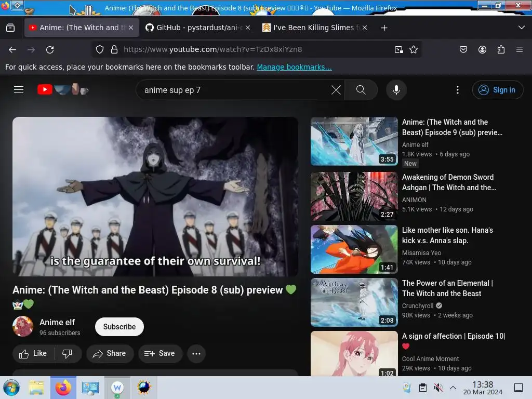Visit Cool Anime Moment channel
The width and height of the screenshot is (532, 399).
[430, 358]
